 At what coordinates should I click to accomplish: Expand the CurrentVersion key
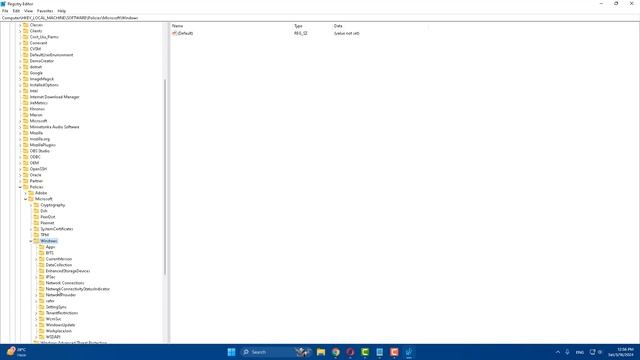(x=36, y=259)
